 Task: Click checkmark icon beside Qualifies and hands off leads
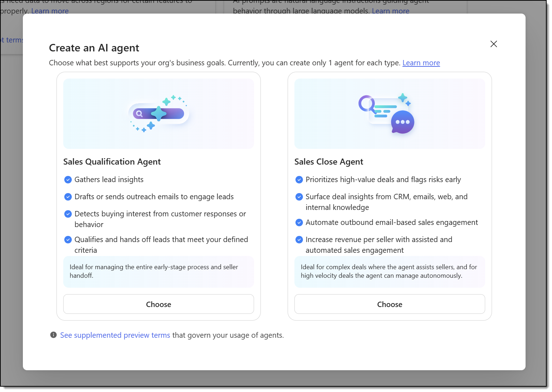click(68, 240)
